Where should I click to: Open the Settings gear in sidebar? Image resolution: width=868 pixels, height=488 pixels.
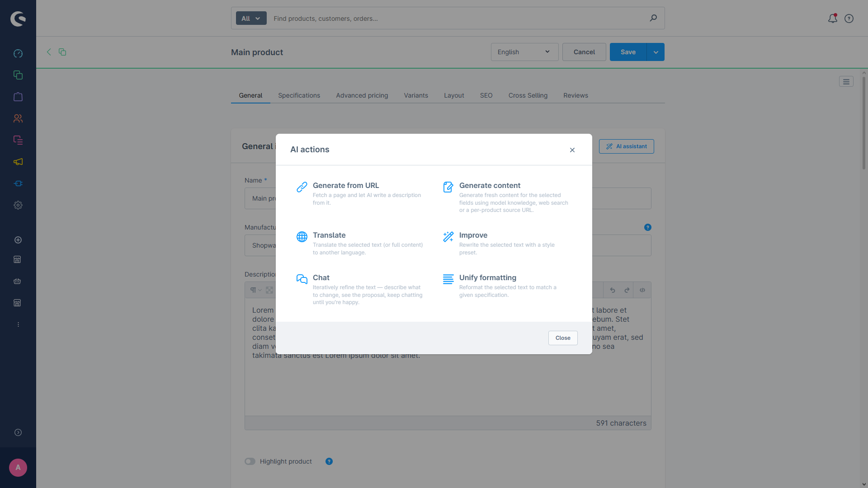click(x=18, y=205)
